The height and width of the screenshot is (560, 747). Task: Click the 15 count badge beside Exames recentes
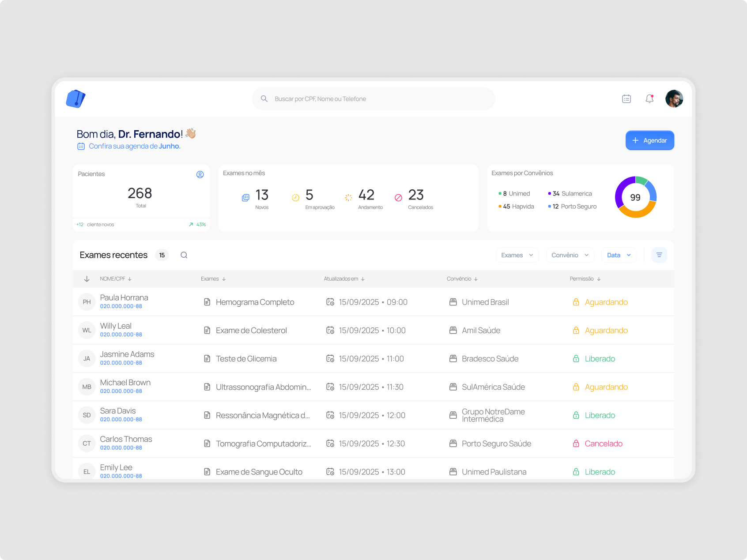coord(162,255)
